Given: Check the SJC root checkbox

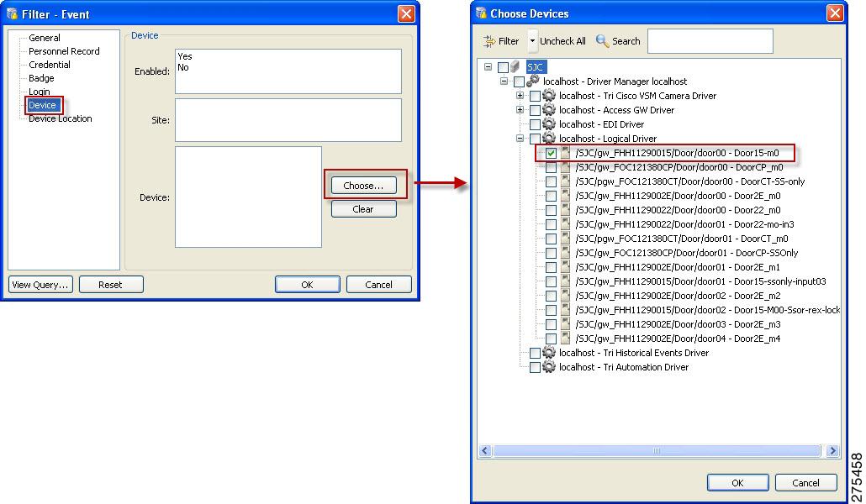Looking at the screenshot, I should 503,67.
